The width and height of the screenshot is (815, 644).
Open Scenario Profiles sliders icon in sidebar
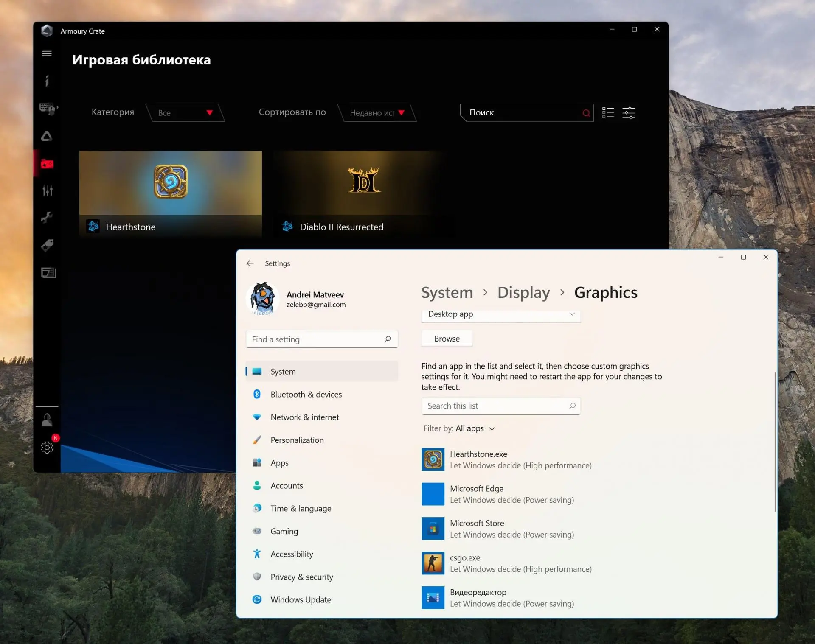(x=47, y=191)
